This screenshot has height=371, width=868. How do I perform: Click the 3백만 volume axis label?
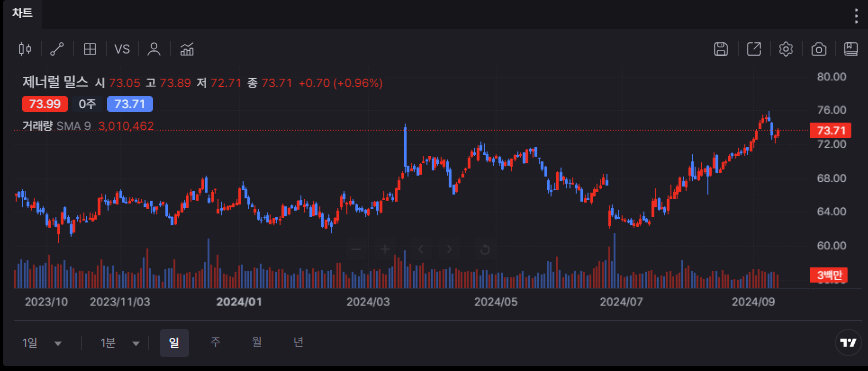(829, 276)
